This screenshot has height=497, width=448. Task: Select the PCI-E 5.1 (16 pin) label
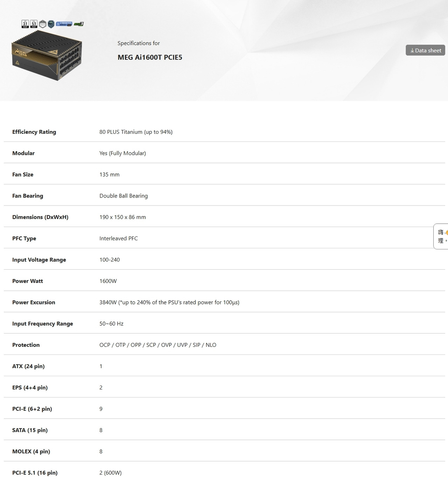tap(35, 473)
